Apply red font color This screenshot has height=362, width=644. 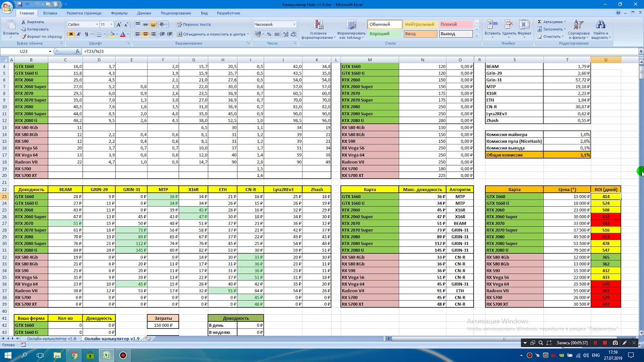(x=122, y=34)
